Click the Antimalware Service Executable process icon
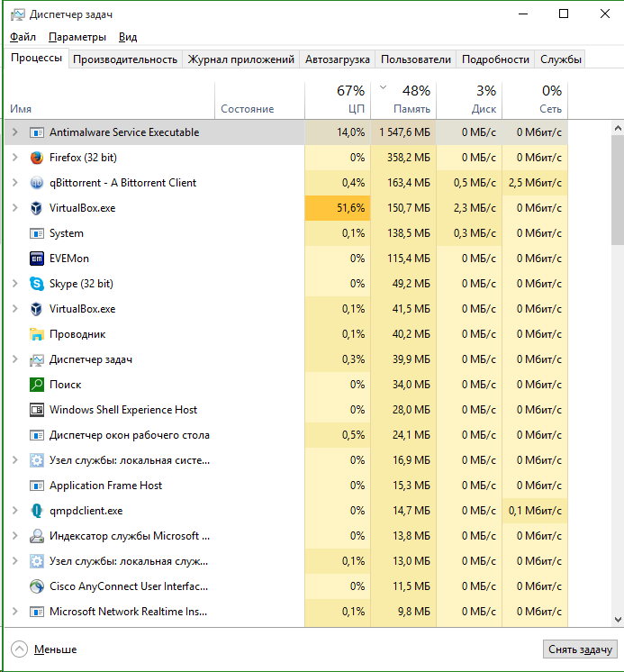 click(x=36, y=132)
